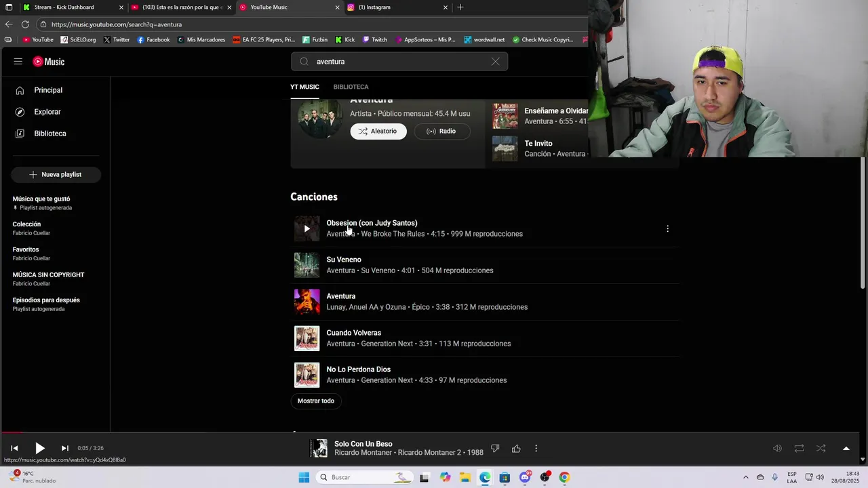
Task: Open the Windows Start menu
Action: (304, 477)
